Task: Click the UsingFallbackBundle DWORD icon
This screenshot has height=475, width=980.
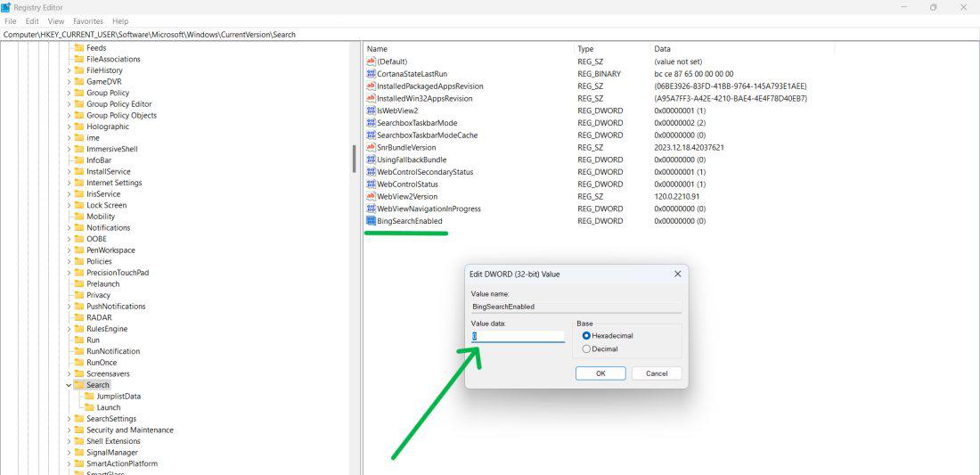Action: (371, 160)
